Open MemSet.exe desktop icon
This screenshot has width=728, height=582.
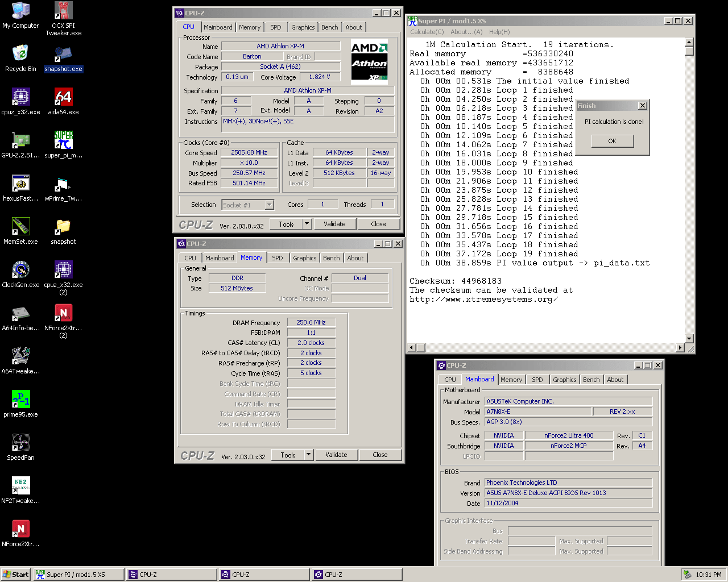(x=20, y=231)
